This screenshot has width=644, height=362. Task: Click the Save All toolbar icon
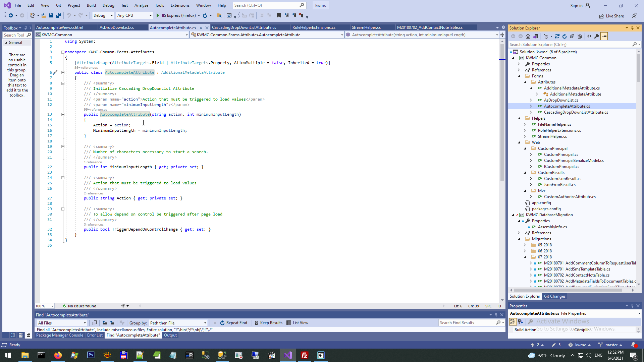tap(59, 15)
